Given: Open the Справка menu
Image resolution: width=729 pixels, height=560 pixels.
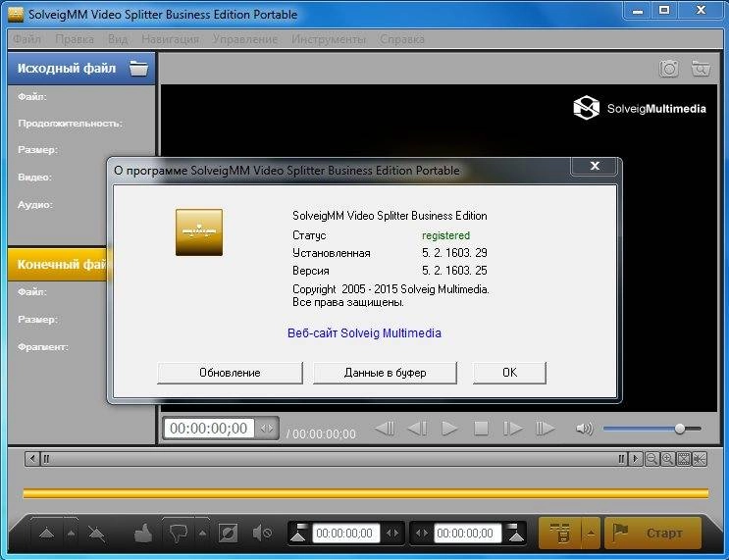Looking at the screenshot, I should [402, 39].
